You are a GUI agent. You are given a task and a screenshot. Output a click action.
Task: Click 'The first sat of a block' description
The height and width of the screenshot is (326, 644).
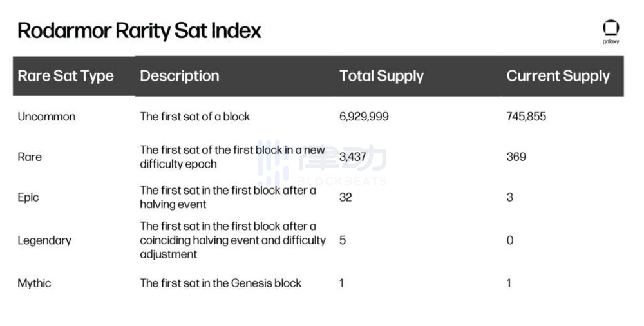click(195, 117)
